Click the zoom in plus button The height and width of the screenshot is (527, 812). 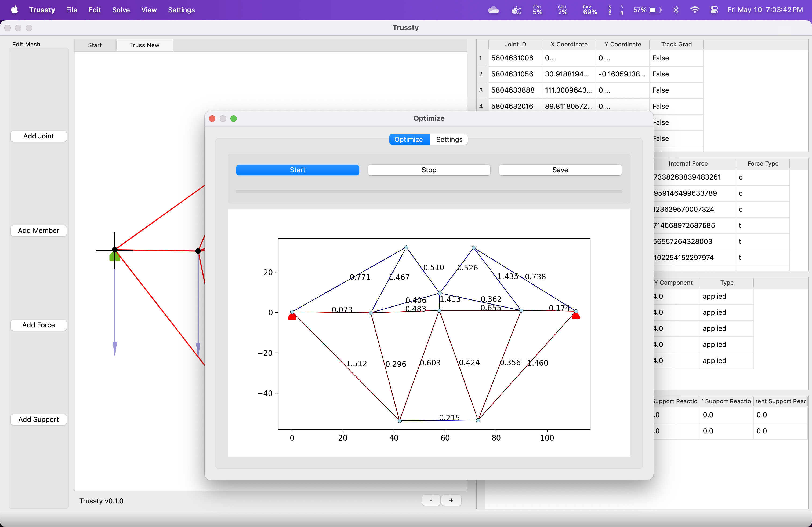click(x=451, y=500)
